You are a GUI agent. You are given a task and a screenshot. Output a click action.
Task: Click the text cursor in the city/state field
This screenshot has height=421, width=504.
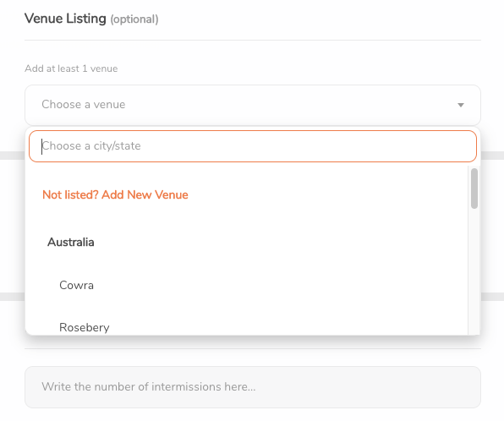tap(41, 146)
